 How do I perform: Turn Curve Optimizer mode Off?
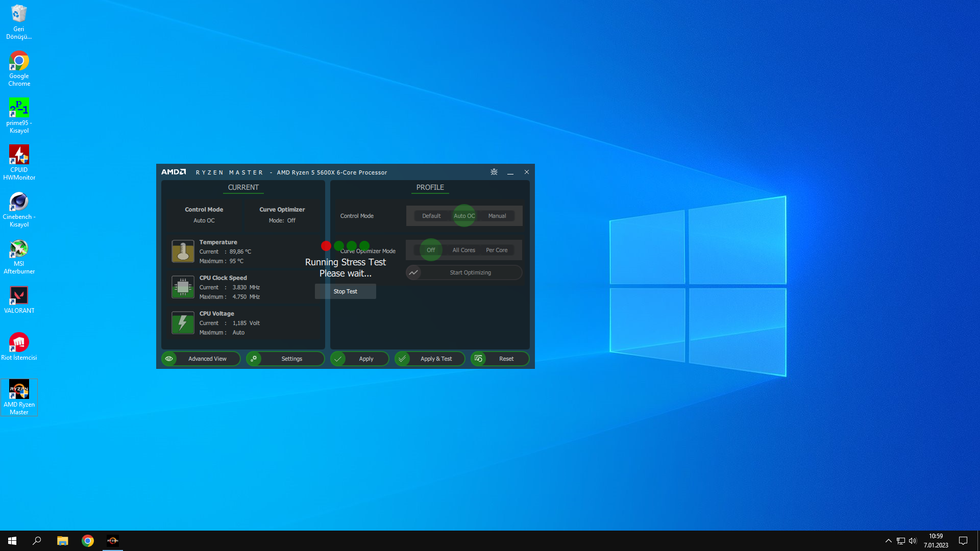(431, 250)
